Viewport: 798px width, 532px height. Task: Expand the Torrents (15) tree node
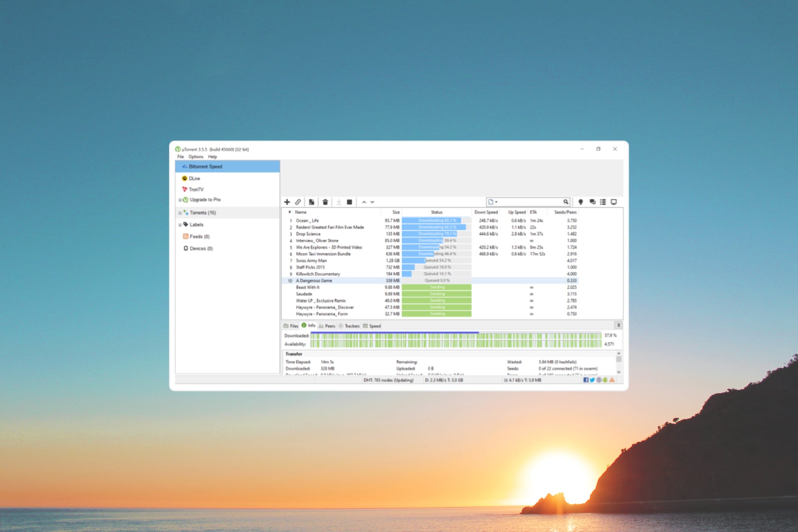[x=180, y=213]
